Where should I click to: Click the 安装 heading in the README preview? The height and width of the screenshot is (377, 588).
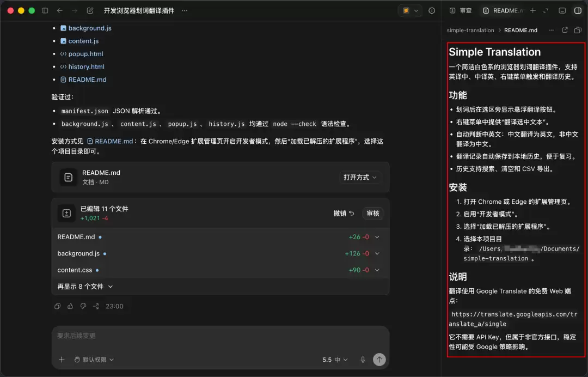(458, 187)
